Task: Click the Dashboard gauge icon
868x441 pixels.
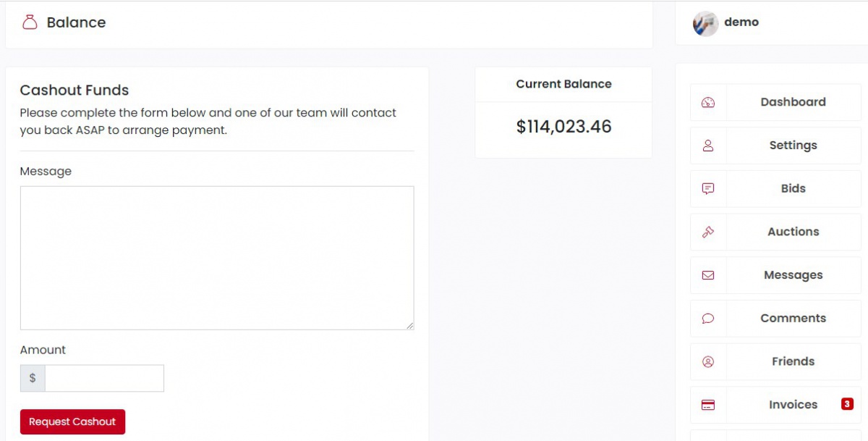Action: click(708, 102)
